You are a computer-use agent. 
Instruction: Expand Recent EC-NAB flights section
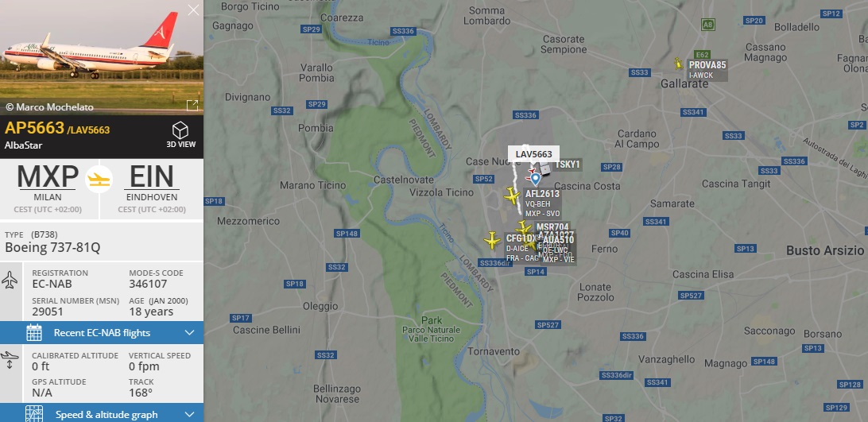tap(102, 333)
